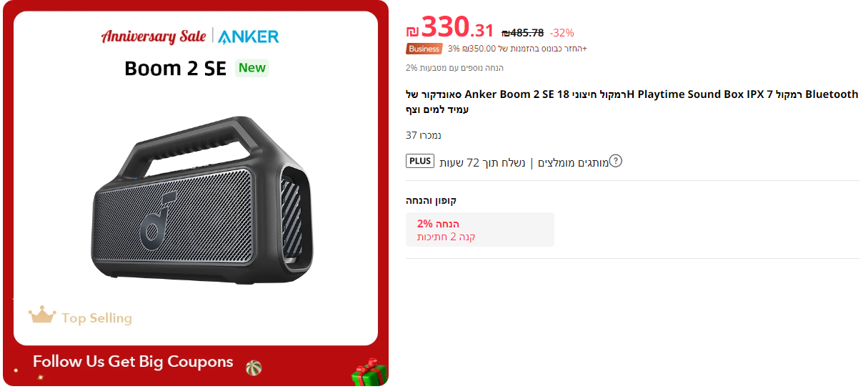Click the crossed-out 485.78 original price
The image size is (868, 389).
tap(522, 32)
